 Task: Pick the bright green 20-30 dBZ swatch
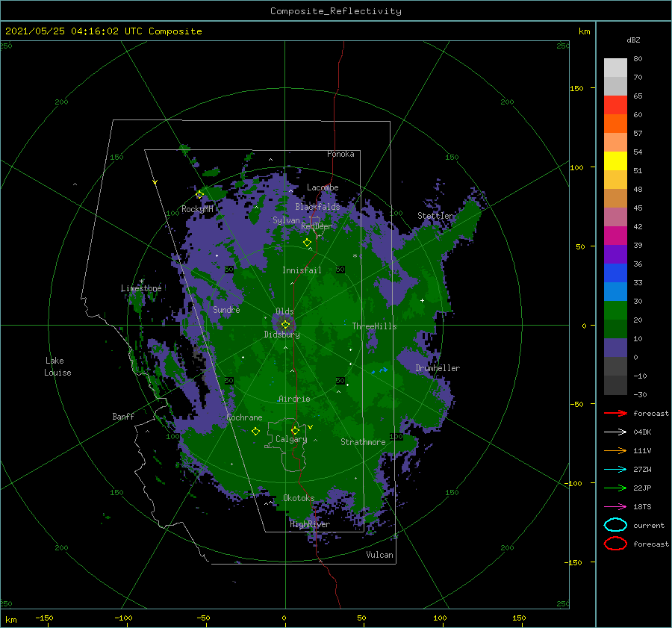[615, 311]
